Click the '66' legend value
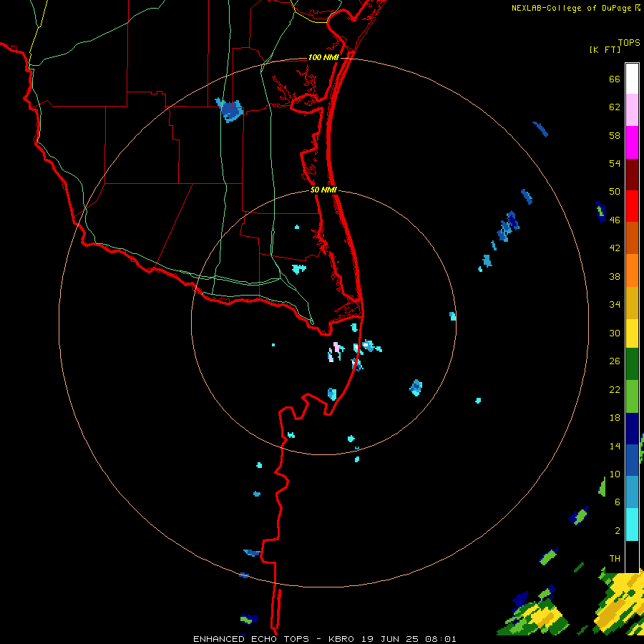 click(615, 79)
